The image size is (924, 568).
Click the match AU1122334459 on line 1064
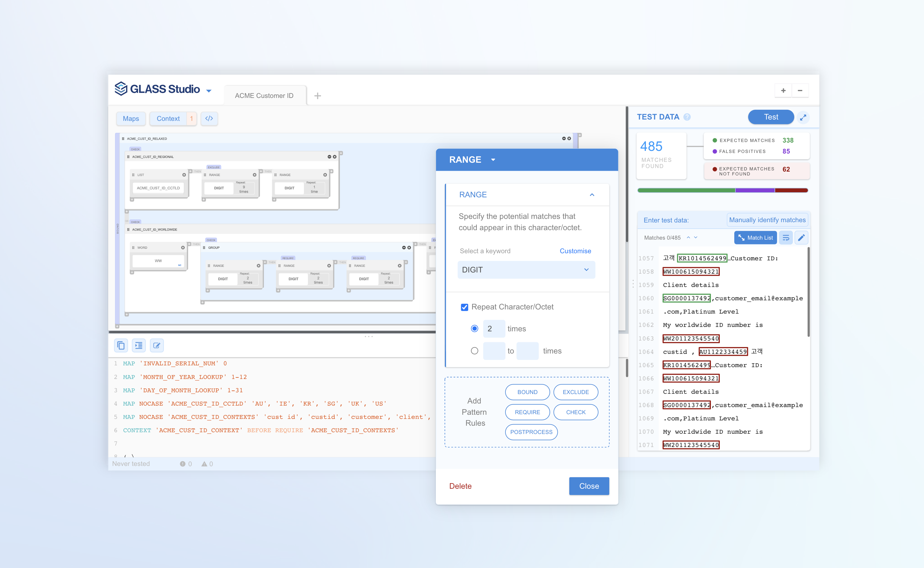click(723, 352)
